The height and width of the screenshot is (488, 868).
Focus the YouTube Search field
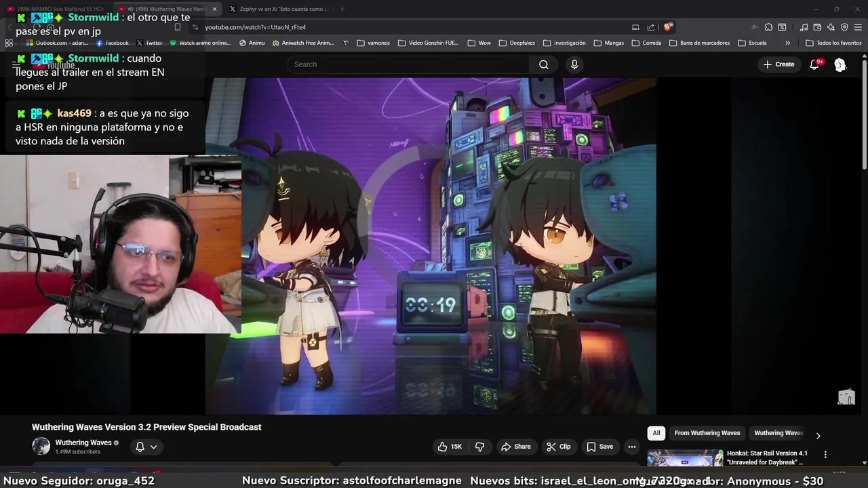408,64
